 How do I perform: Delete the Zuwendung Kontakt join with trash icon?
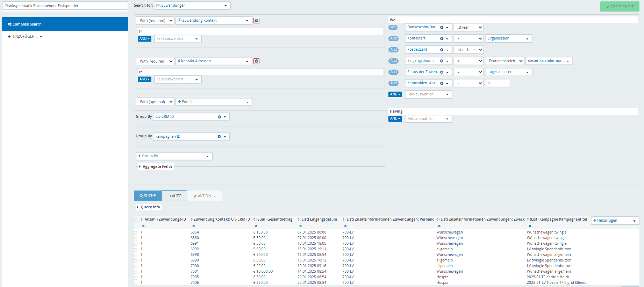pyautogui.click(x=256, y=21)
